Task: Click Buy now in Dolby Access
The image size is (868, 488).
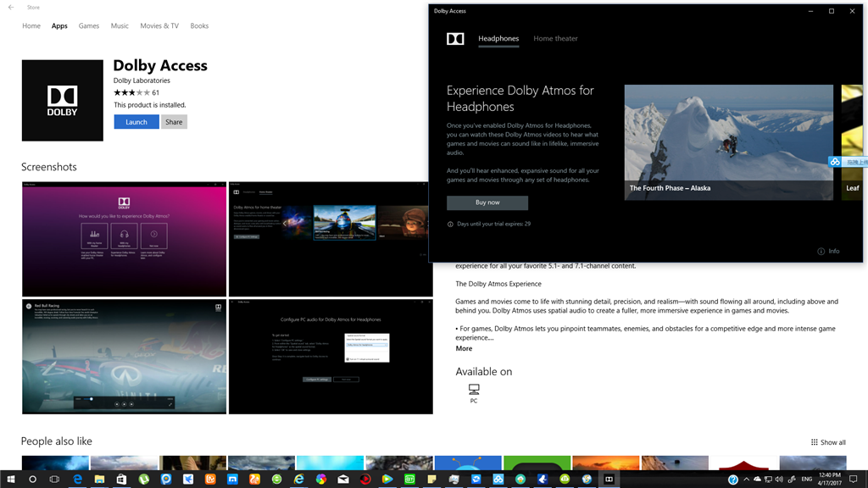Action: click(487, 202)
